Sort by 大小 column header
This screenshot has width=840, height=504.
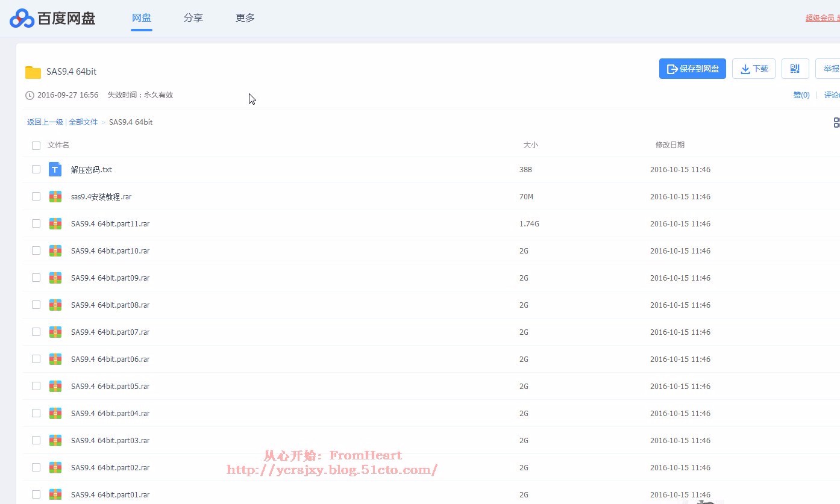[x=530, y=145]
